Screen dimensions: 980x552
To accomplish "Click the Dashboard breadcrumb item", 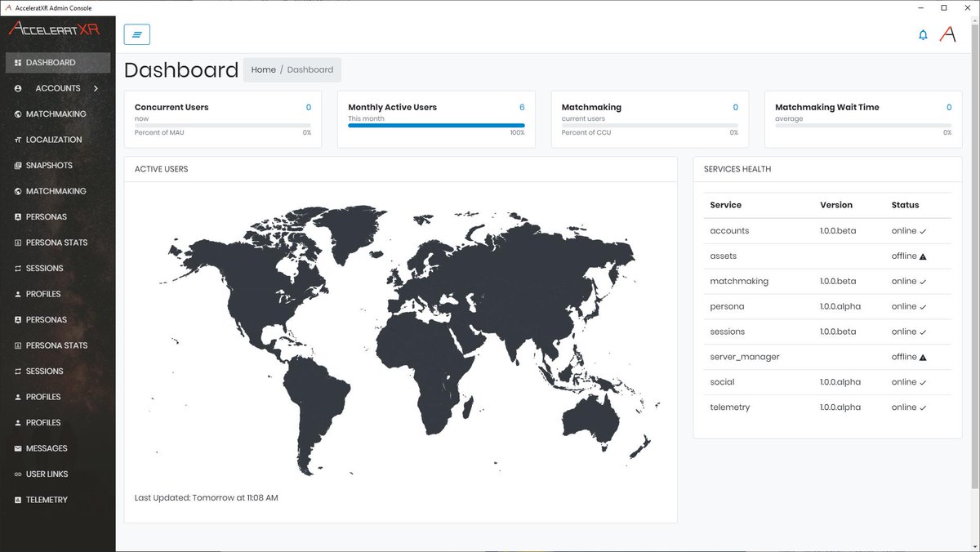I will pos(310,70).
